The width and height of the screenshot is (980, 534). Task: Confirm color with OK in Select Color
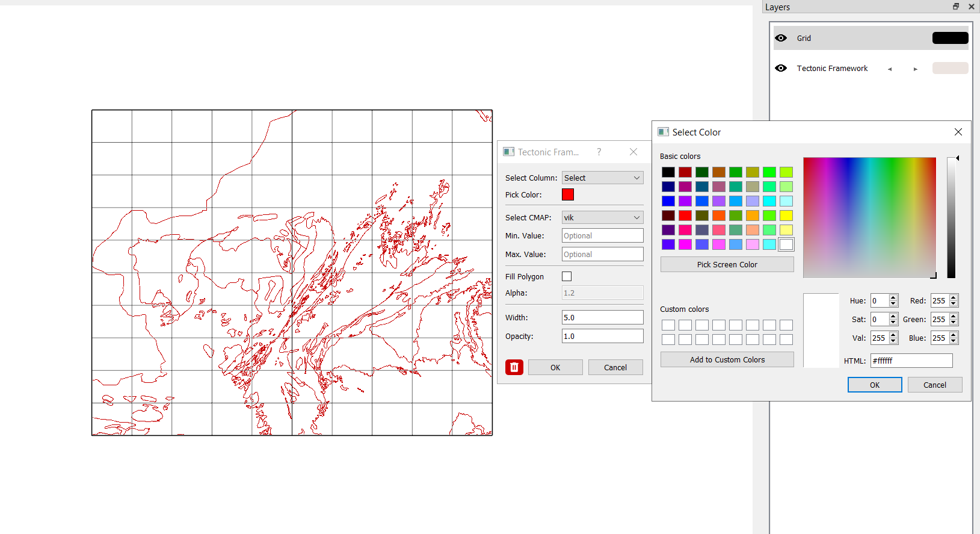pos(874,385)
